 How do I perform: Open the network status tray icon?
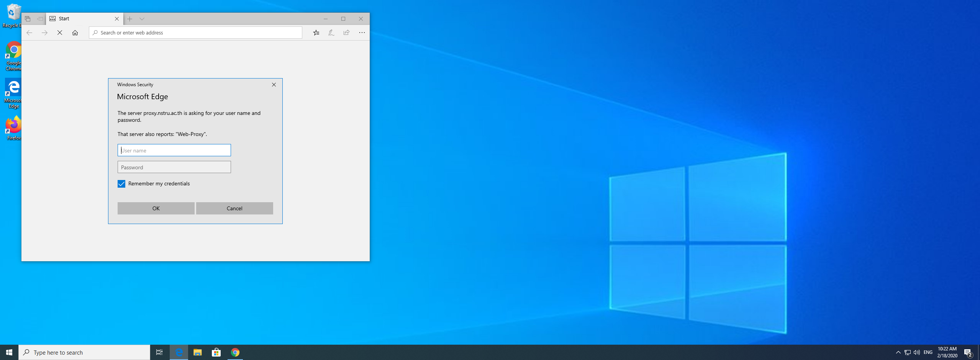[x=907, y=352]
